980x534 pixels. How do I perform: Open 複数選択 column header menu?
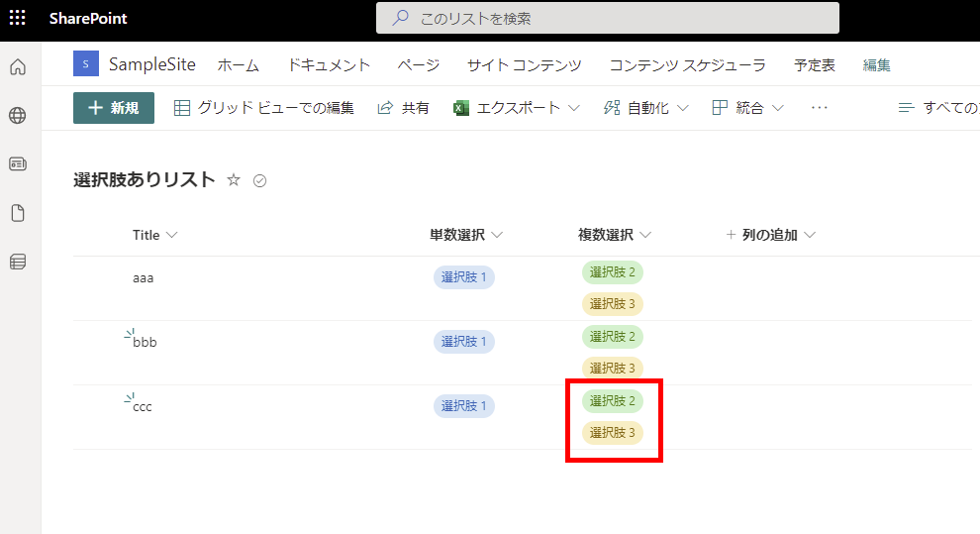pos(615,235)
